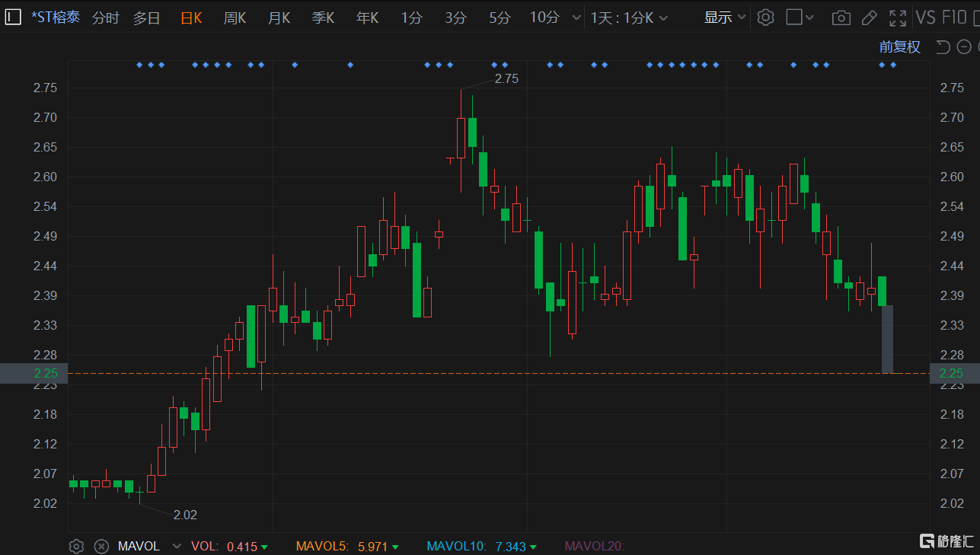Open 1天:1分K period dropdown
980x555 pixels.
(x=629, y=18)
